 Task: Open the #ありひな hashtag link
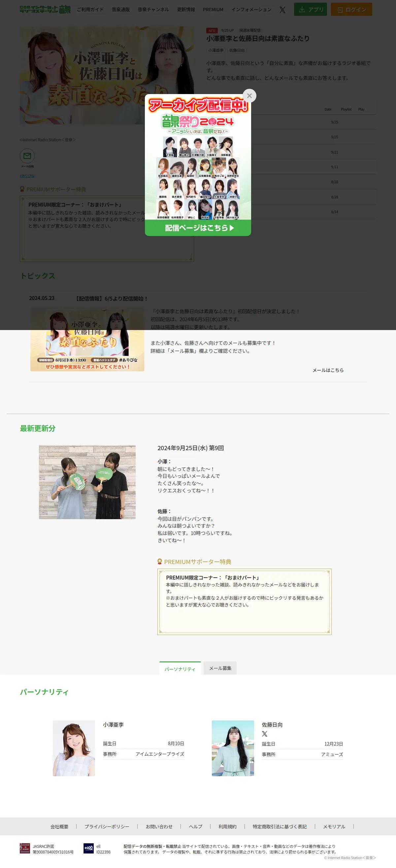click(27, 176)
